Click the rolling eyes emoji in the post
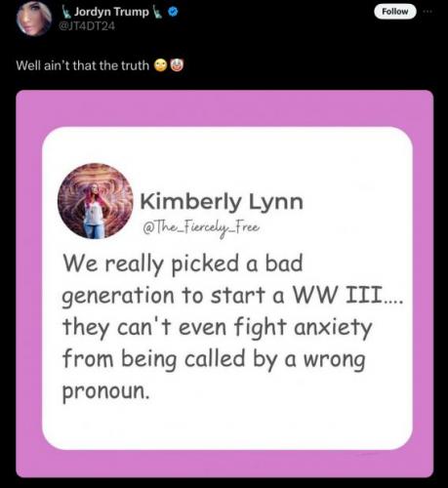This screenshot has height=488, width=448. (x=160, y=65)
